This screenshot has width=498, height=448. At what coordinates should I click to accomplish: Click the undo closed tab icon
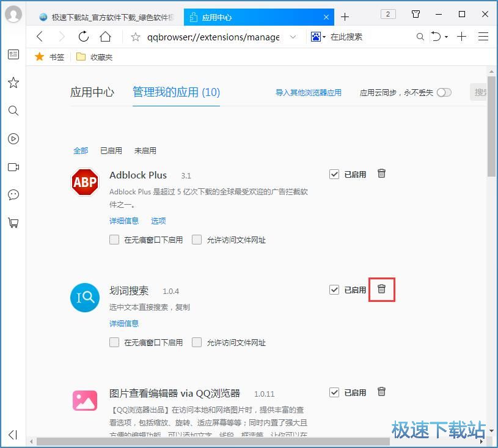point(436,37)
